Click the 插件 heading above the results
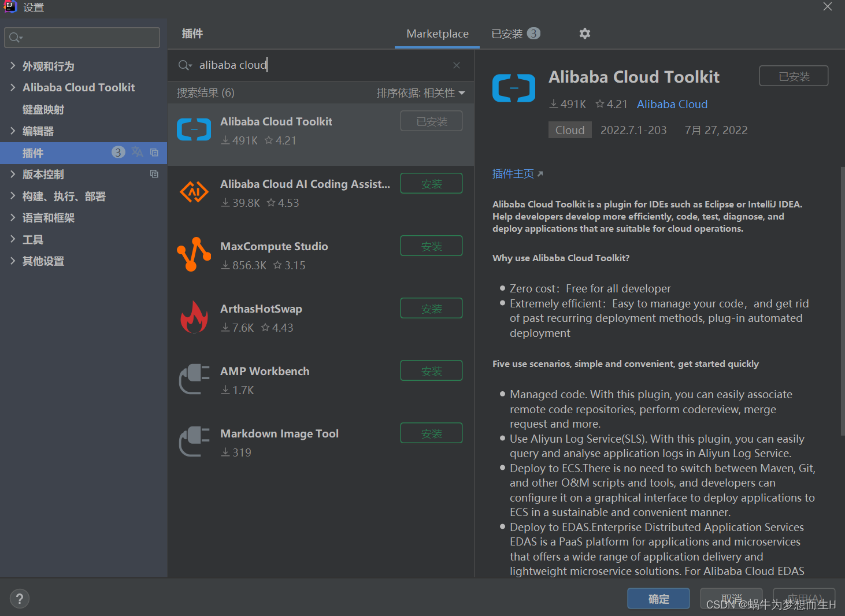The width and height of the screenshot is (845, 616). pyautogui.click(x=192, y=34)
